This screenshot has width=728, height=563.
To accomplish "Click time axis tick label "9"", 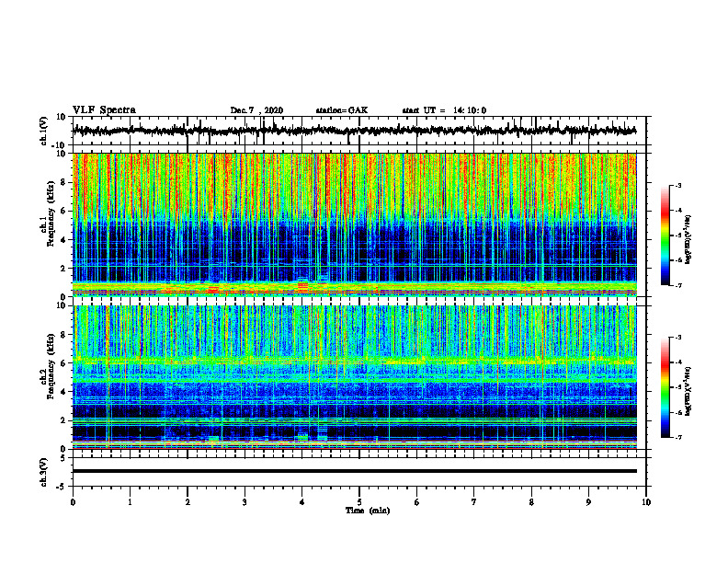I will click(x=588, y=502).
